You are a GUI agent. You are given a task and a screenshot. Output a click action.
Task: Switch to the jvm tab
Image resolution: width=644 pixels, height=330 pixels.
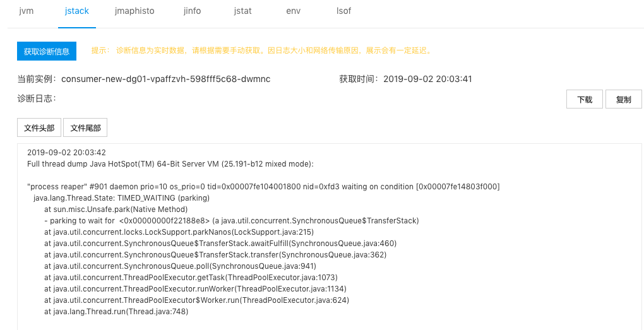point(26,11)
